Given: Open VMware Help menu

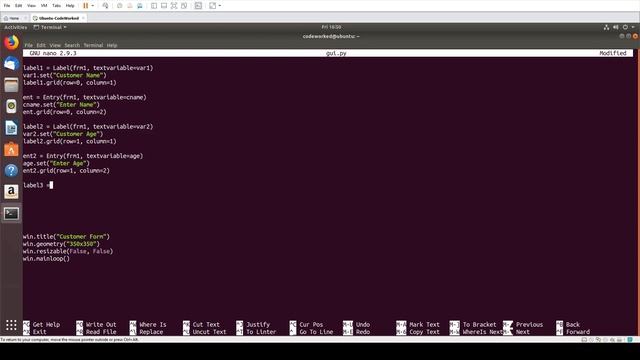Looking at the screenshot, I should (x=70, y=6).
